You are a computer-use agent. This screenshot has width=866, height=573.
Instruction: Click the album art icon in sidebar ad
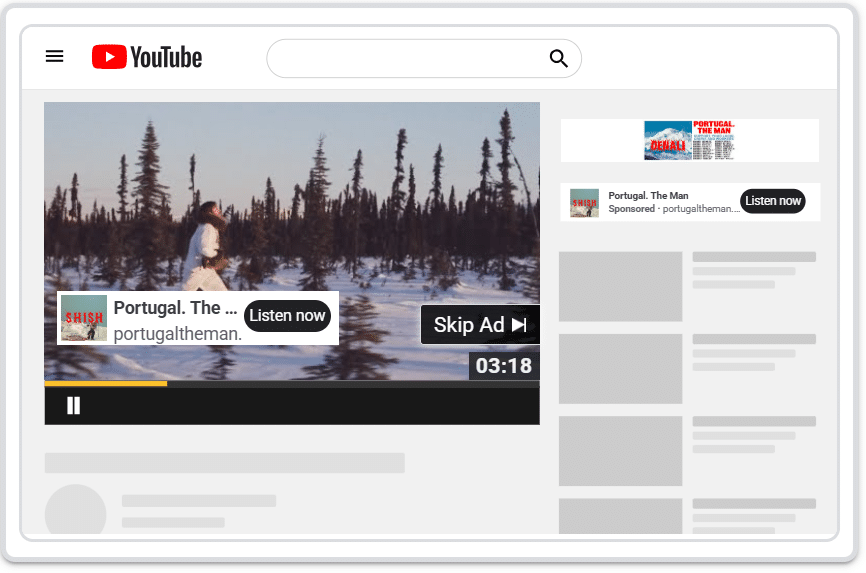point(584,202)
